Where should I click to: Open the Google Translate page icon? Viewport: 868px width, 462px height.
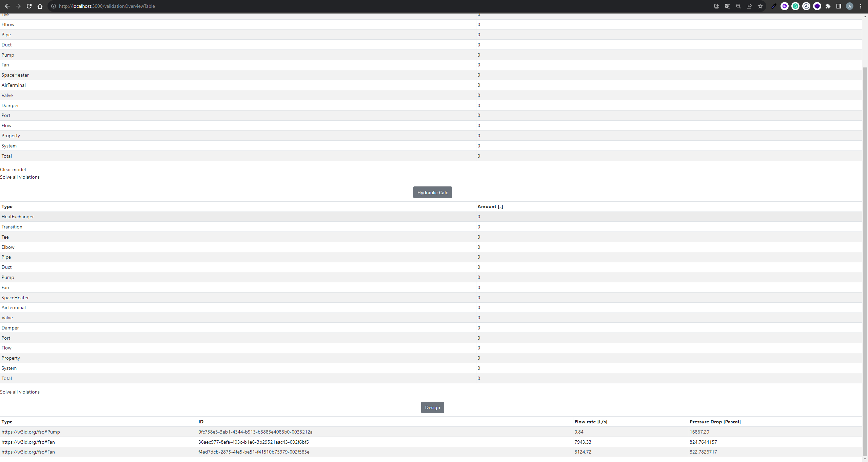pyautogui.click(x=727, y=6)
